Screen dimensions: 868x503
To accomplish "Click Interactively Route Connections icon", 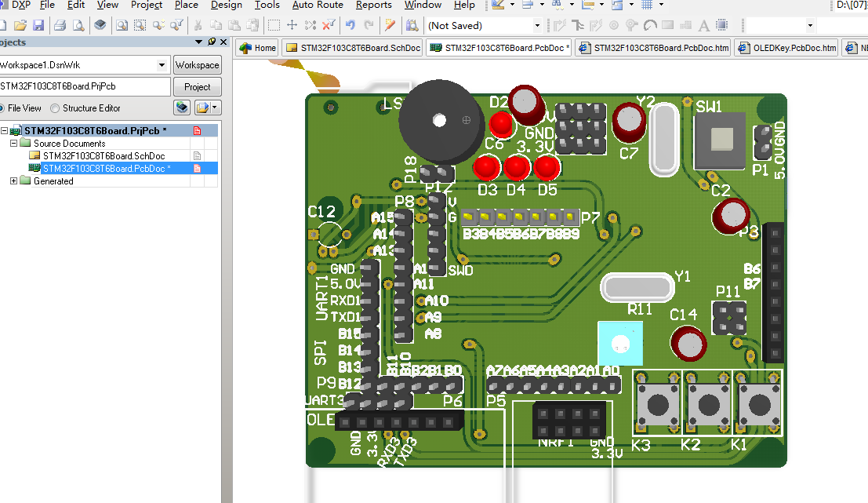I will point(560,25).
